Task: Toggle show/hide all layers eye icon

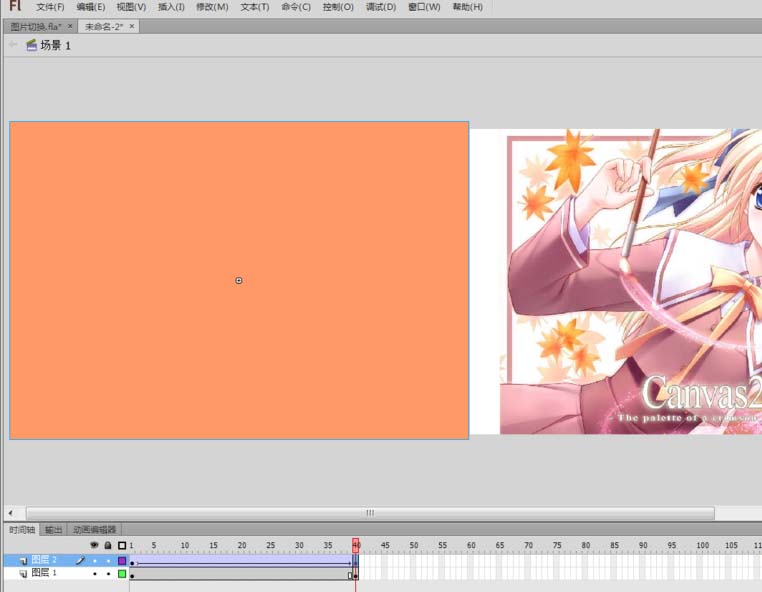Action: pyautogui.click(x=94, y=545)
